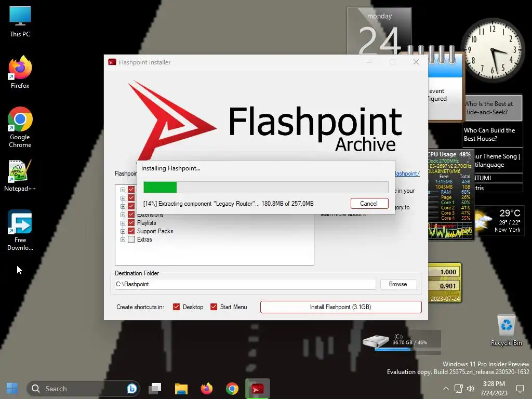The height and width of the screenshot is (399, 532).
Task: Select the Support Packs label in the tree
Action: 155,231
